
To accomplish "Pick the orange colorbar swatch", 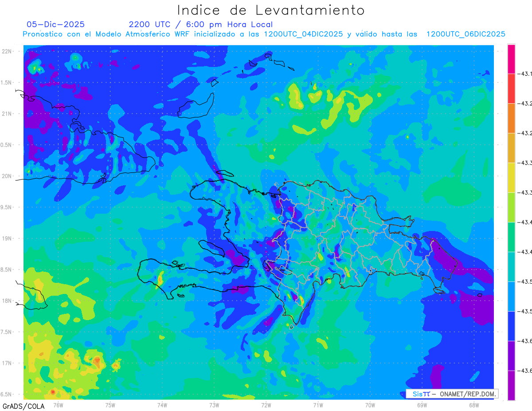I will coord(511,118).
